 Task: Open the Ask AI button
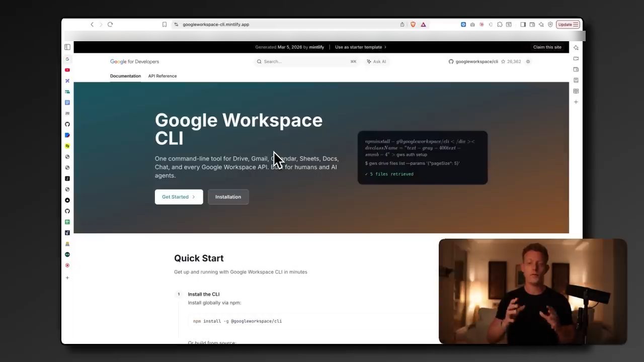pos(376,61)
